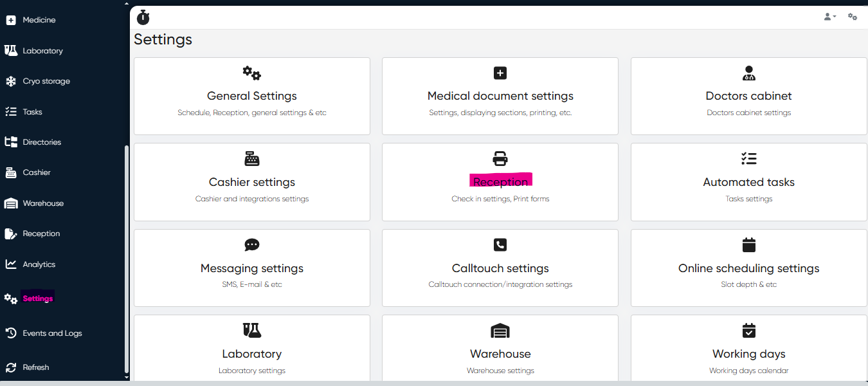Open the Cashier sidebar item

pos(36,172)
